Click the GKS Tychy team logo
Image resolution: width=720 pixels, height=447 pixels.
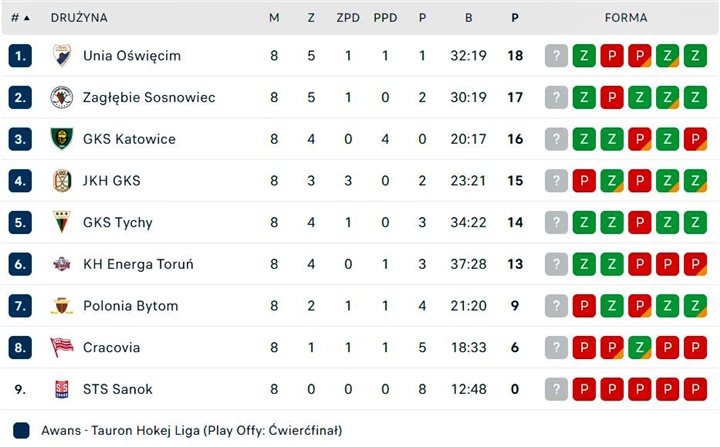(62, 222)
